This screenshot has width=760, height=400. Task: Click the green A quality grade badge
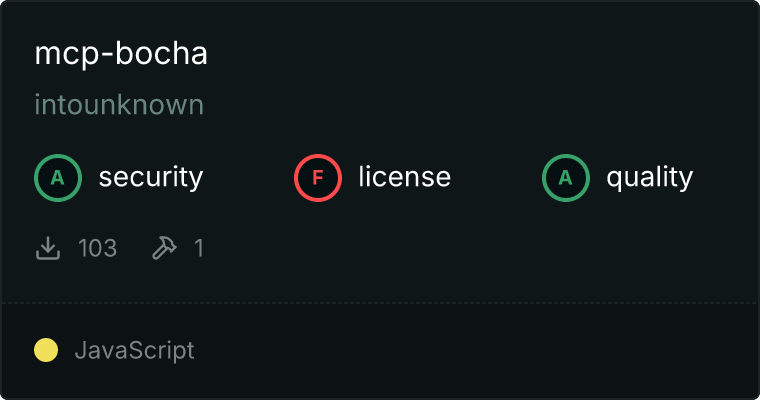pos(566,178)
